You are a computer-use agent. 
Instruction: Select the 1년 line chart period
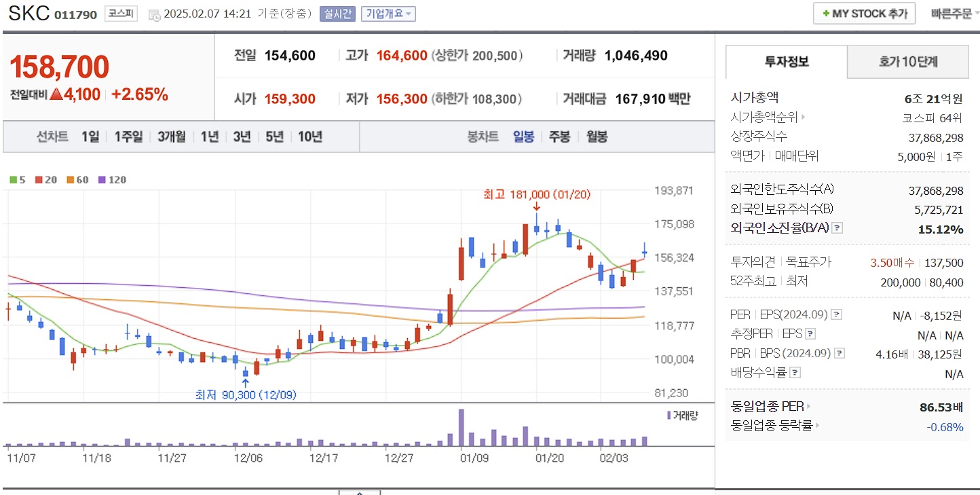[x=210, y=136]
